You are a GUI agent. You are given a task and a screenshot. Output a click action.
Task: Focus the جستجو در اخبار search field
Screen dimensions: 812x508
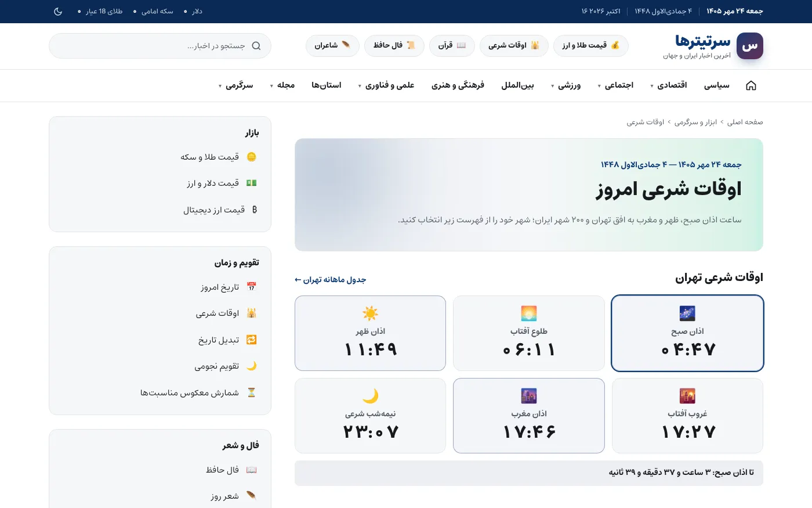point(160,46)
